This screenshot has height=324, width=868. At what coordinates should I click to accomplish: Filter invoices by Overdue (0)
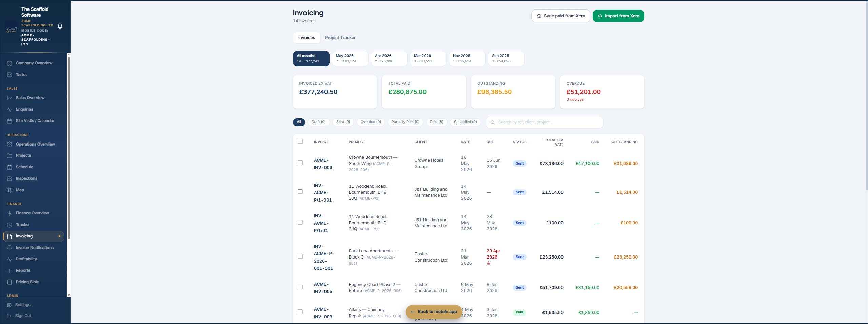tap(371, 122)
